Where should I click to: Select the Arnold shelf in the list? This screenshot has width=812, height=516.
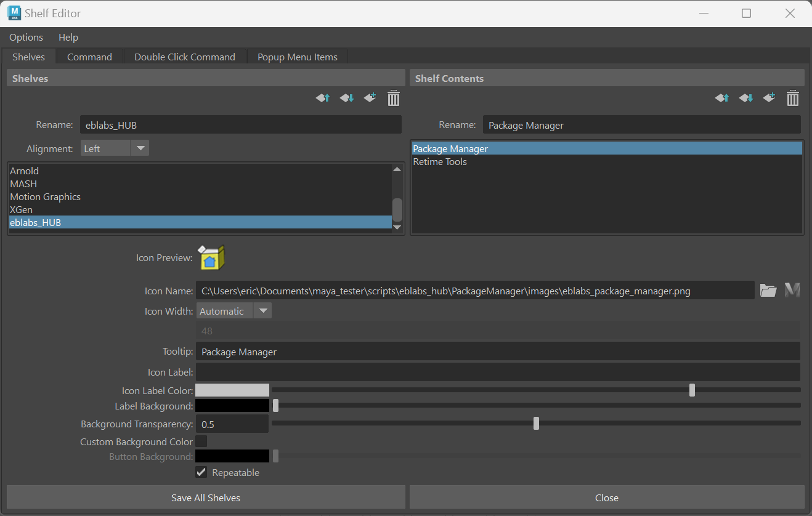point(200,171)
